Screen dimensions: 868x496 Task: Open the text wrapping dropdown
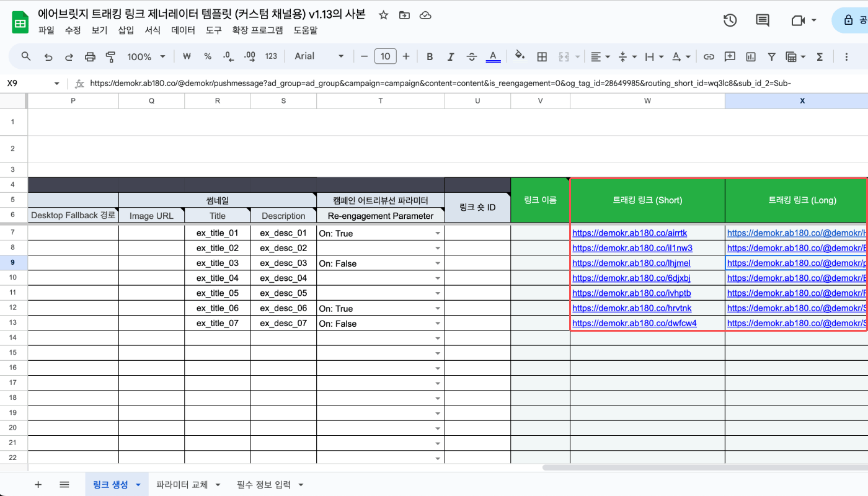653,56
